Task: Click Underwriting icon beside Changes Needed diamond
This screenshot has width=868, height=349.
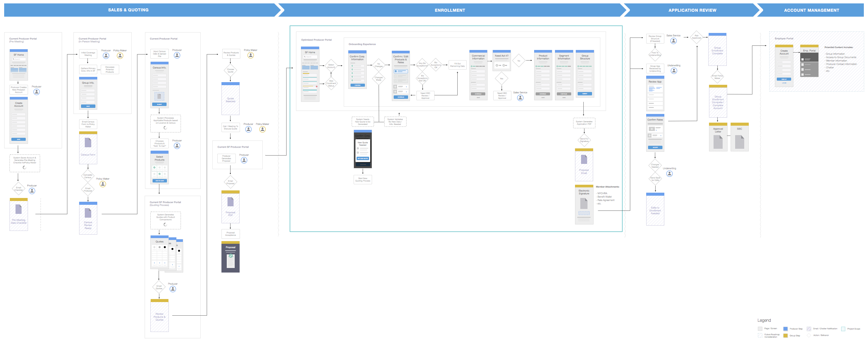Action: pos(669,174)
